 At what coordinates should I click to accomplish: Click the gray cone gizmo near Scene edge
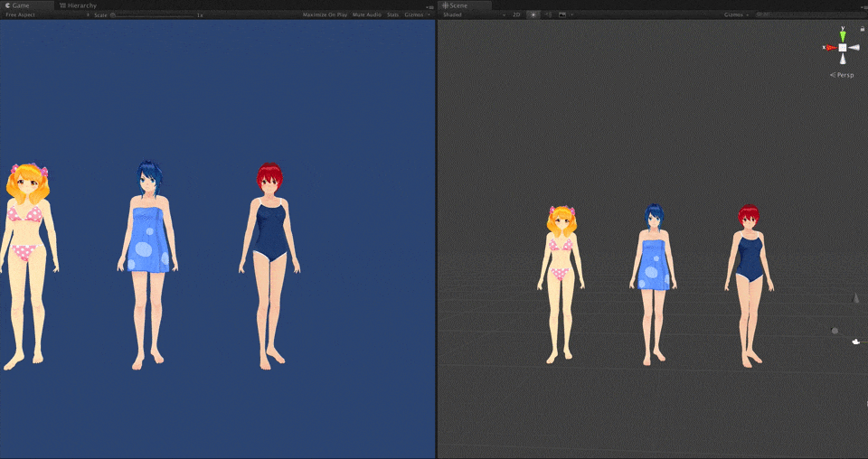856,298
